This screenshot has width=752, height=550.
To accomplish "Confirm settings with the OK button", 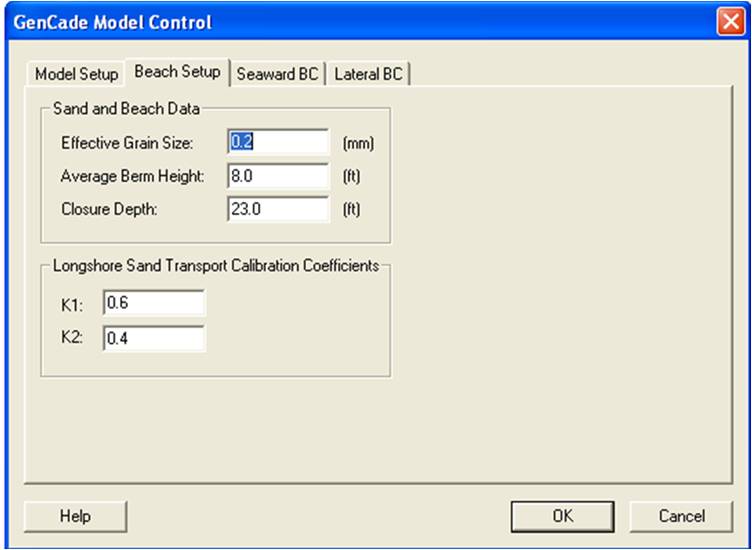I will [x=563, y=516].
